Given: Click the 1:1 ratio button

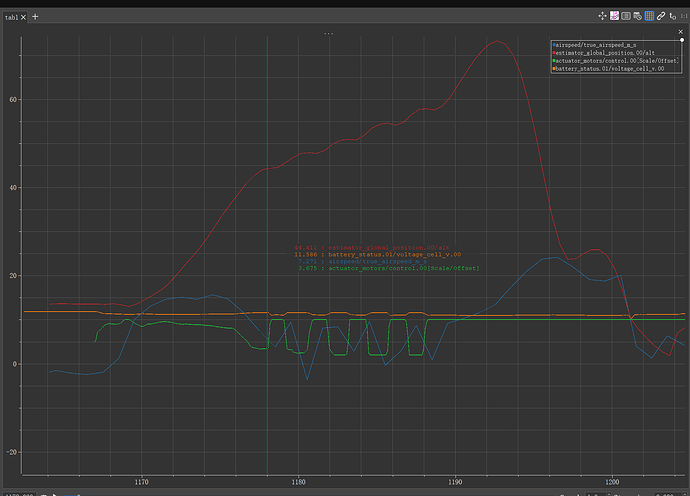Looking at the screenshot, I should 683,16.
